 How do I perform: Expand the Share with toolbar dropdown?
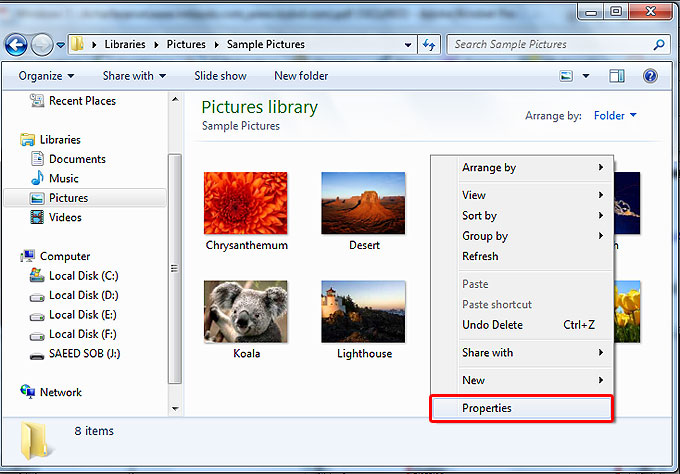(x=134, y=76)
